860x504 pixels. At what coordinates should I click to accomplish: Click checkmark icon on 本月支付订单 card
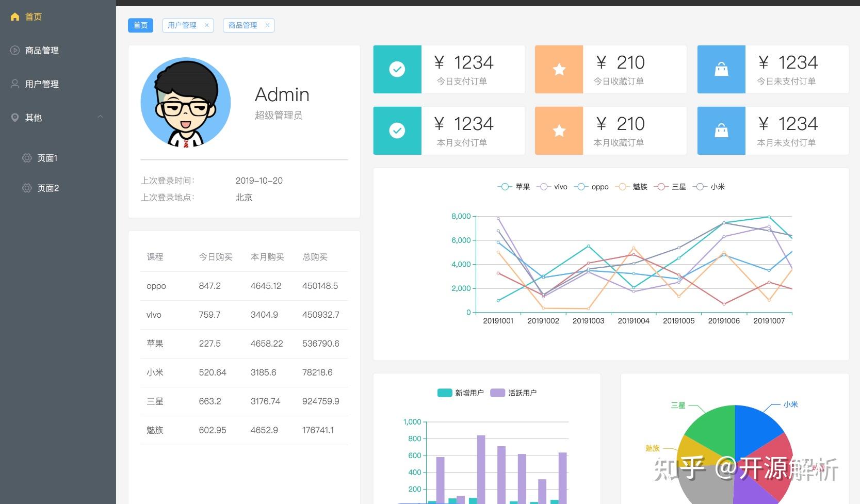point(397,131)
